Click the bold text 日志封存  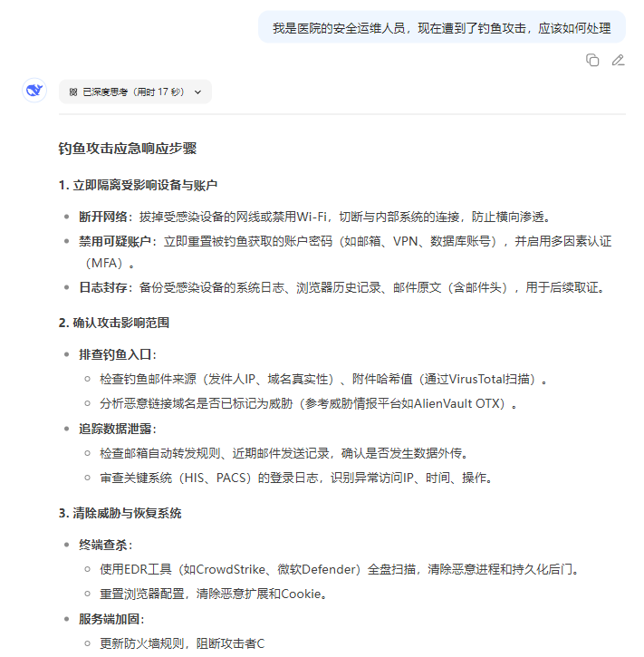coord(103,287)
